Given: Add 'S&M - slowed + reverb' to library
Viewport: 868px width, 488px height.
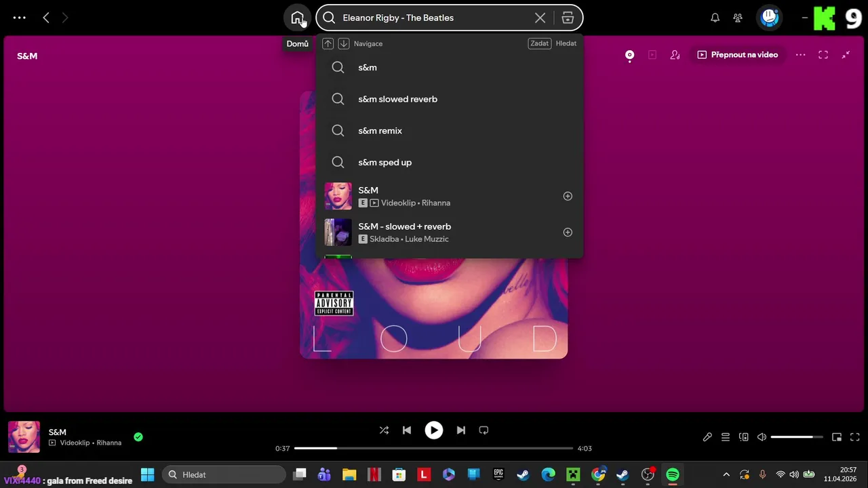Looking at the screenshot, I should pyautogui.click(x=568, y=232).
